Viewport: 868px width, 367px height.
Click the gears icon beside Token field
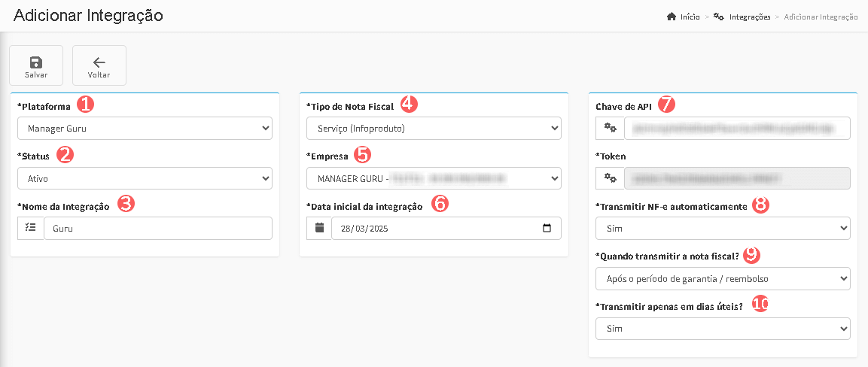[x=610, y=178]
